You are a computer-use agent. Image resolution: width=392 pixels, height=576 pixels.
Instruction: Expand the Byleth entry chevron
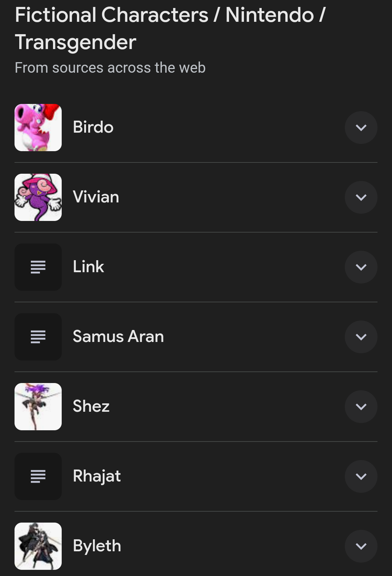(x=361, y=546)
